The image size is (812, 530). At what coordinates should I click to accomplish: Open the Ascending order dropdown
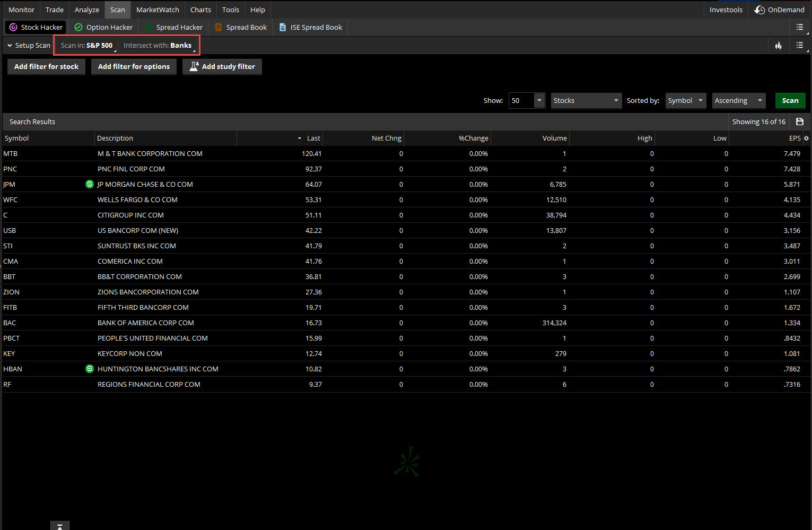[739, 100]
